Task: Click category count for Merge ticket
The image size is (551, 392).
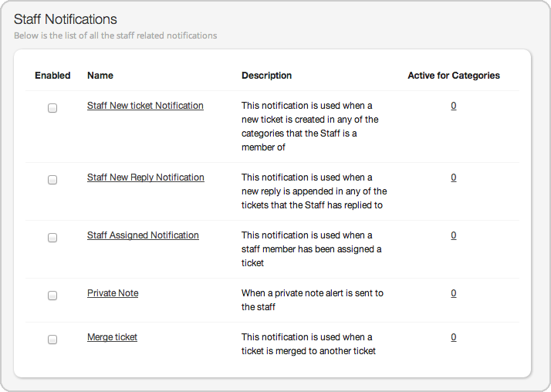Action: (x=454, y=337)
